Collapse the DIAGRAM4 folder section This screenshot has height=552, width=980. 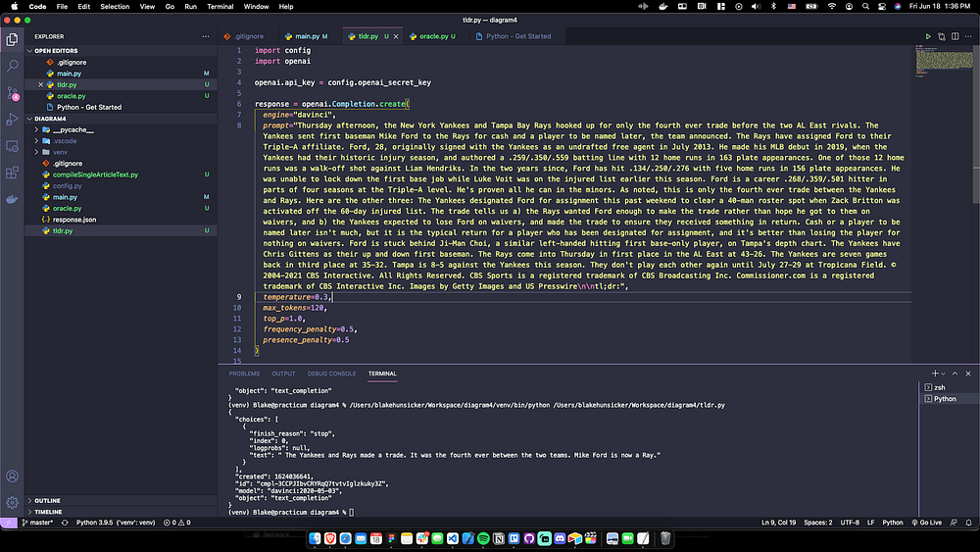(50, 119)
